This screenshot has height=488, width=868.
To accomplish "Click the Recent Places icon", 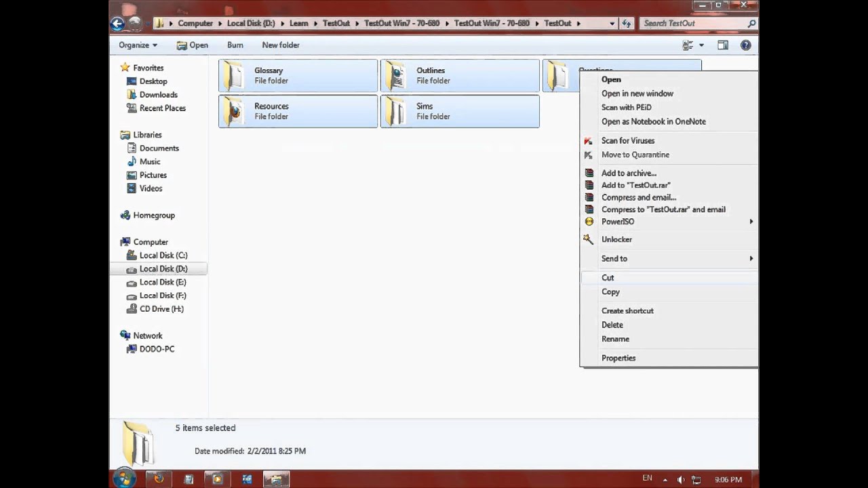I will pyautogui.click(x=132, y=108).
